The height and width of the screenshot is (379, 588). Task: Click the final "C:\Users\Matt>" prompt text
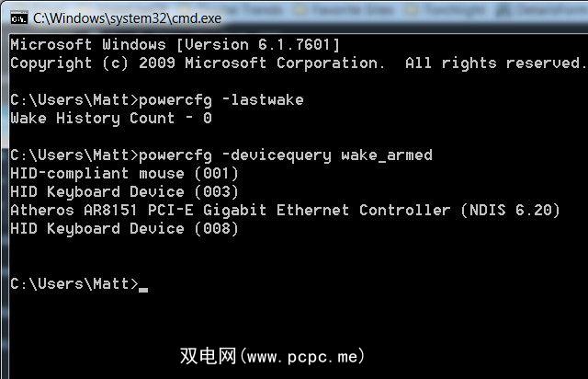pos(73,283)
